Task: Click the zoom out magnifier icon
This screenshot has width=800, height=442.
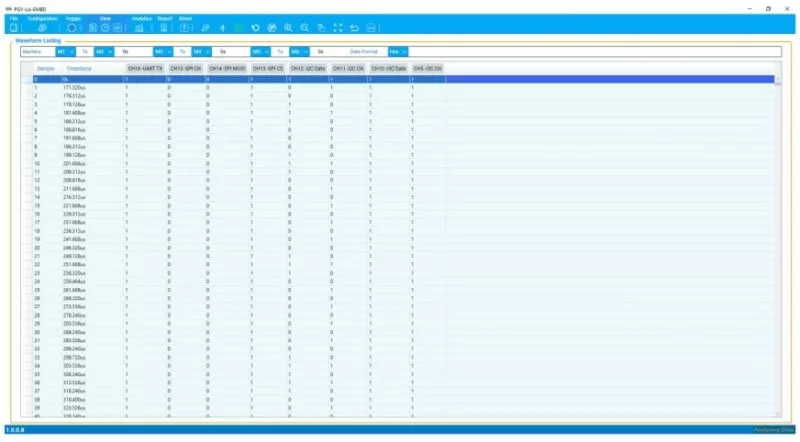Action: [x=304, y=27]
